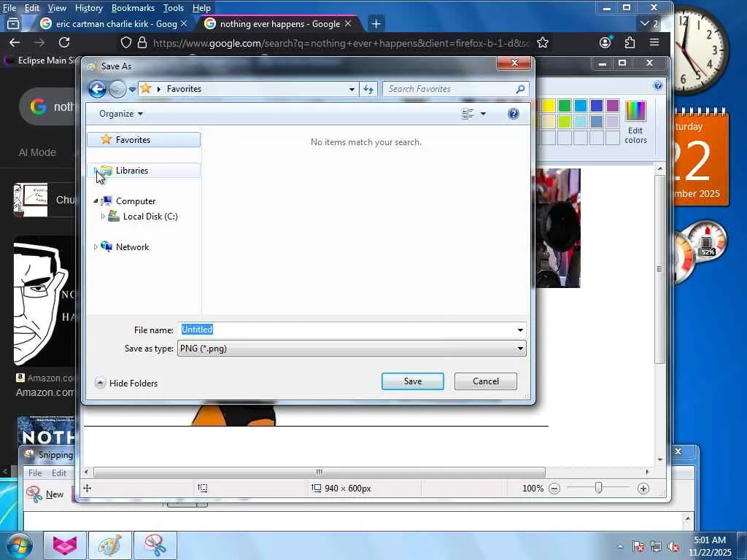Click the Paint zoom slider handle
The height and width of the screenshot is (560, 747).
point(598,488)
